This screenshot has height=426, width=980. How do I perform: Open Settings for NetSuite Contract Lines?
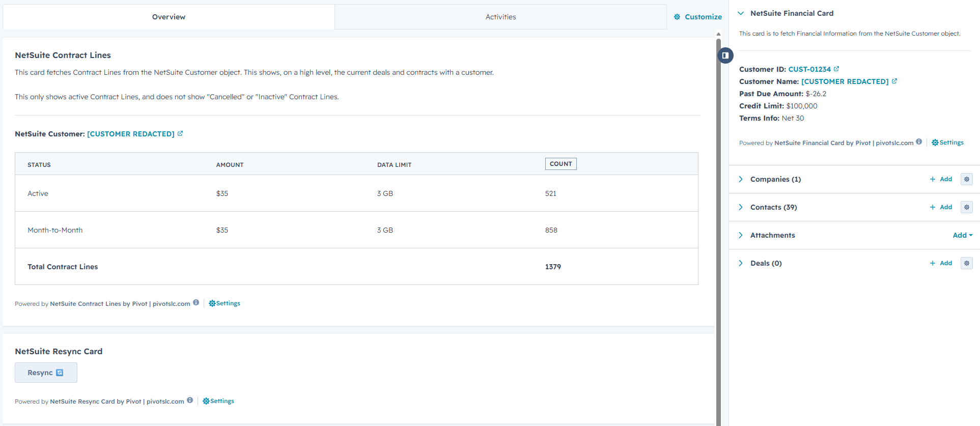[225, 303]
